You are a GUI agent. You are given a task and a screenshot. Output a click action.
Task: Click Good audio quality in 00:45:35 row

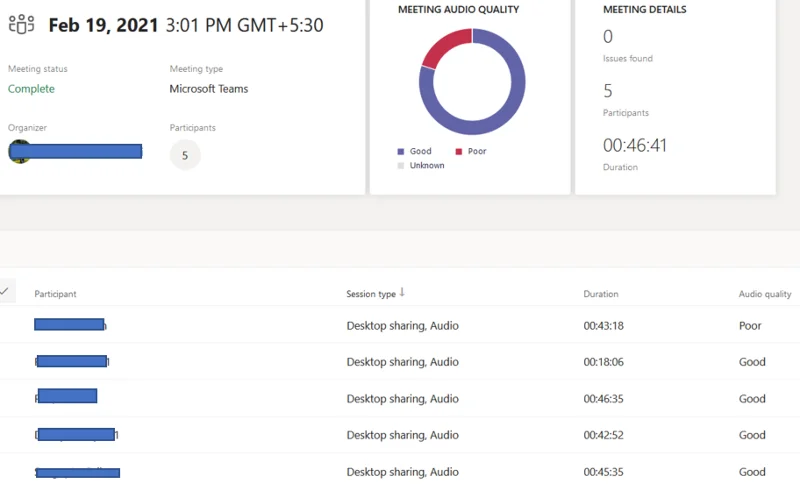[x=752, y=472]
